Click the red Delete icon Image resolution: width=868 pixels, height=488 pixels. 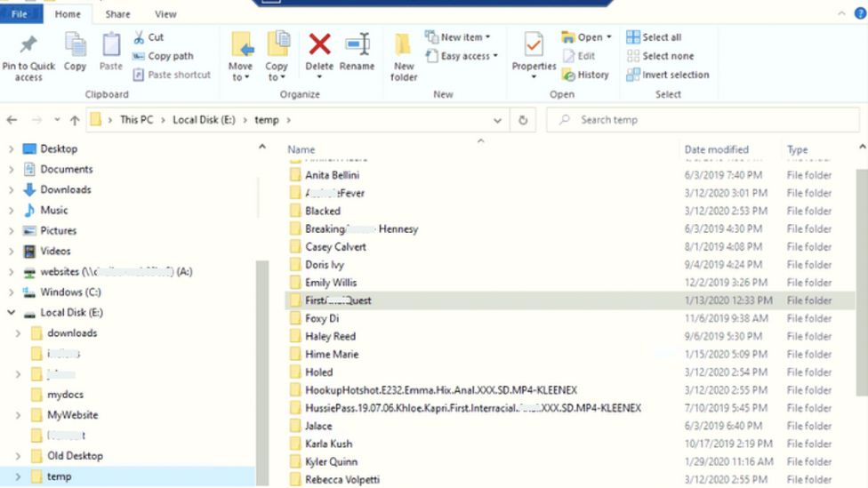319,44
